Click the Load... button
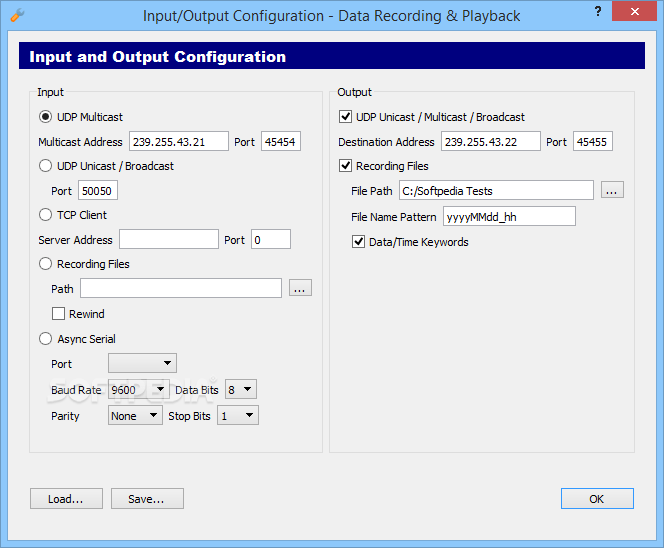 [x=66, y=498]
